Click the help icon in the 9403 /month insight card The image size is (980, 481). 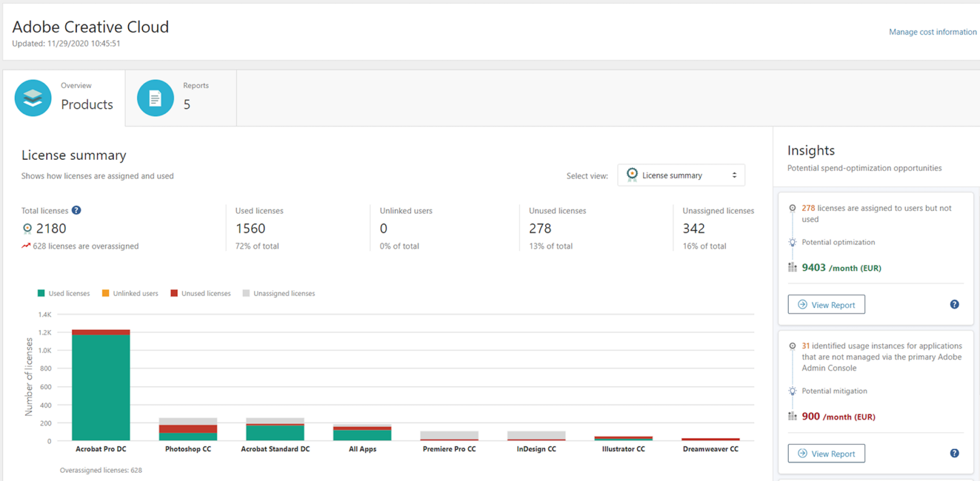[954, 304]
